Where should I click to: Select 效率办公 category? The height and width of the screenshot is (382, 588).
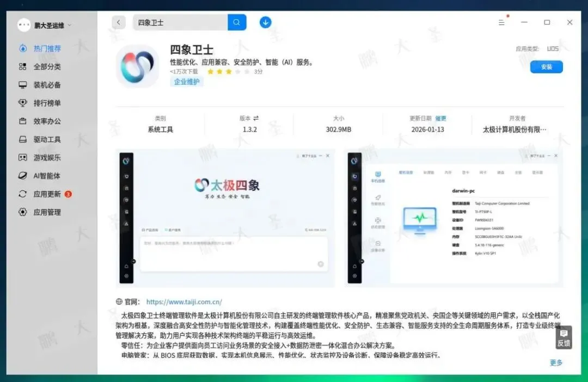[47, 121]
